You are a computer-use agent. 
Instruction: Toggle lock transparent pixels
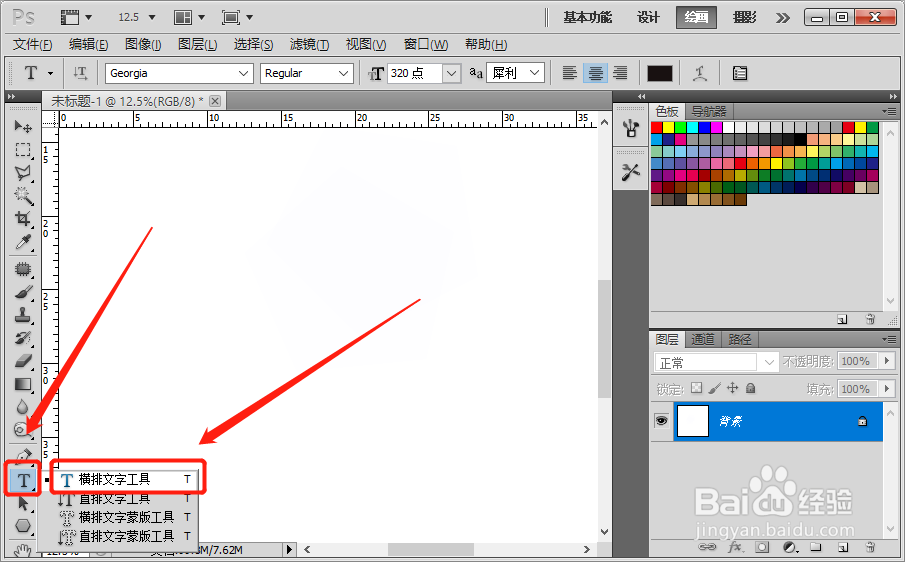pos(697,388)
